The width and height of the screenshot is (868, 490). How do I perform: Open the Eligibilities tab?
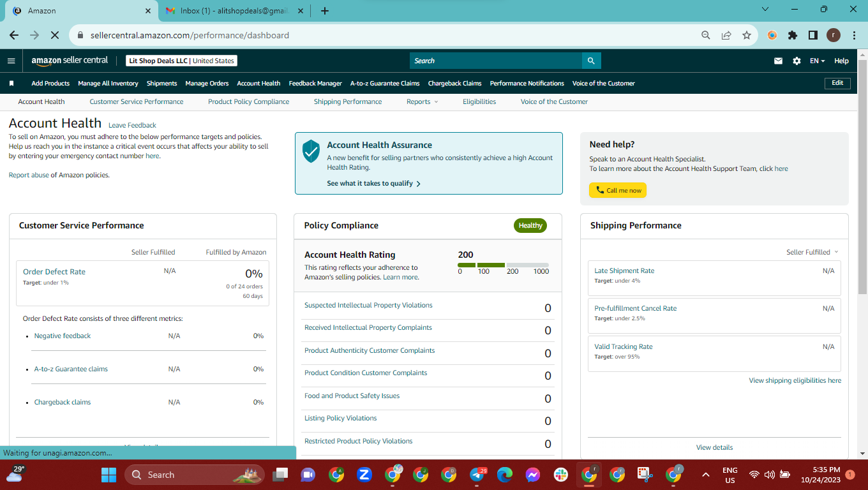pos(479,101)
